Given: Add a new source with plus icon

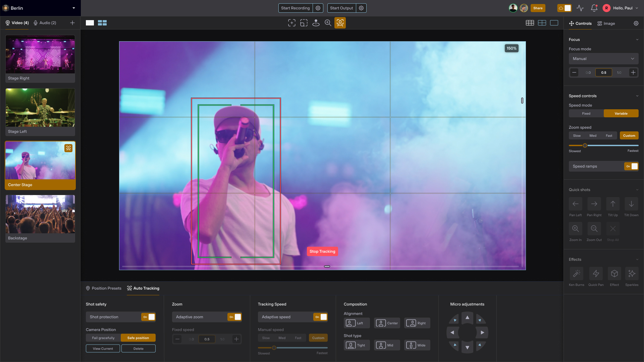Looking at the screenshot, I should 72,23.
